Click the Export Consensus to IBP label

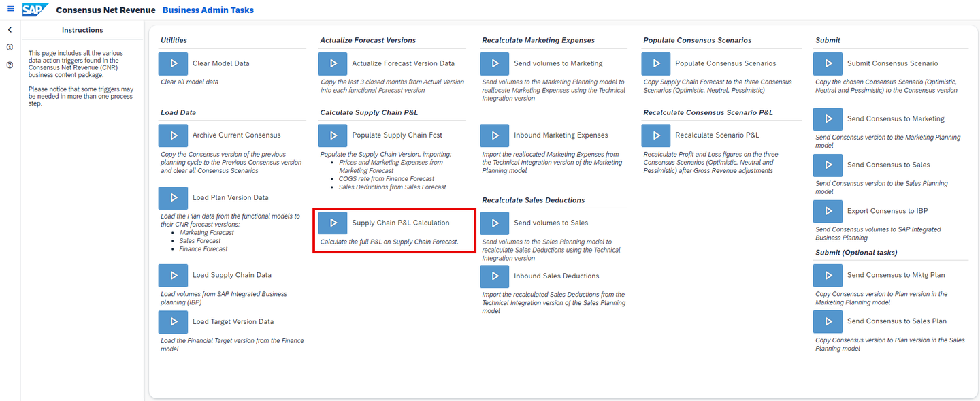887,211
